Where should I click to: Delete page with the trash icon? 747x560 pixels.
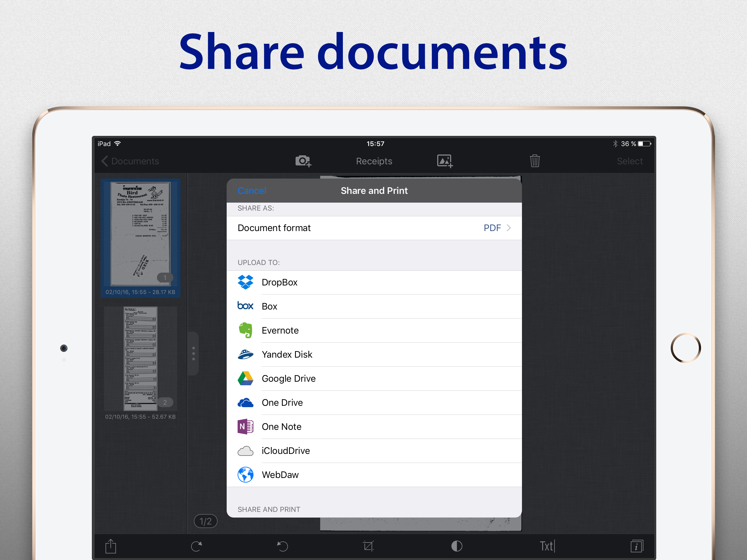point(535,161)
